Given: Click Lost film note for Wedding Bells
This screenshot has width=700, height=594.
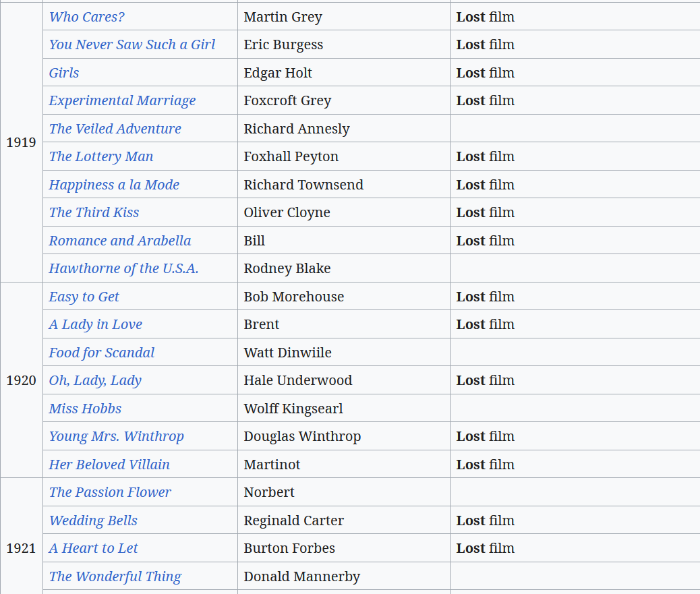Looking at the screenshot, I should tap(486, 521).
